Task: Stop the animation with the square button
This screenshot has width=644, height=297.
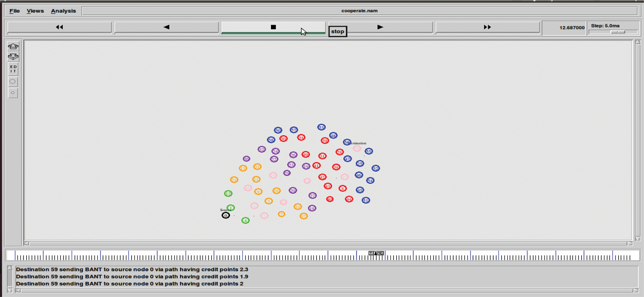Action: (x=273, y=27)
